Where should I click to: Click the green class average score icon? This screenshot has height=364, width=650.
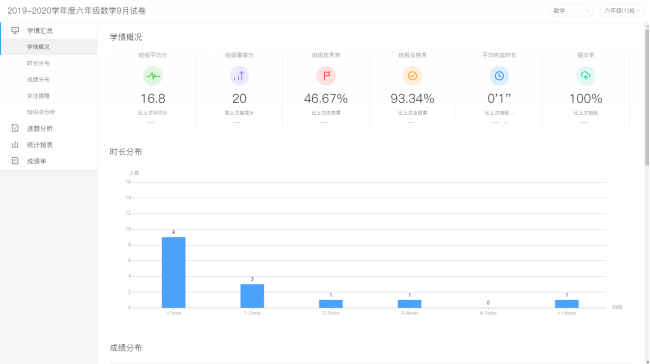[153, 76]
